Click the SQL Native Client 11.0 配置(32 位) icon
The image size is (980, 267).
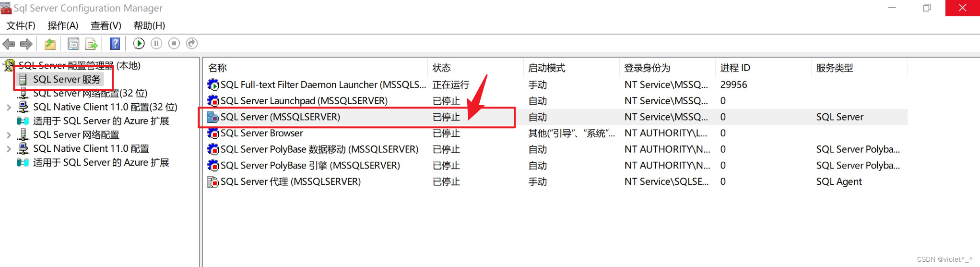(x=23, y=107)
